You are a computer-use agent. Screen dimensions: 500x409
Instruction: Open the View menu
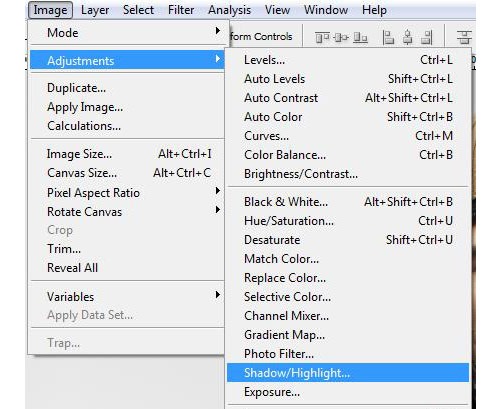(x=277, y=10)
